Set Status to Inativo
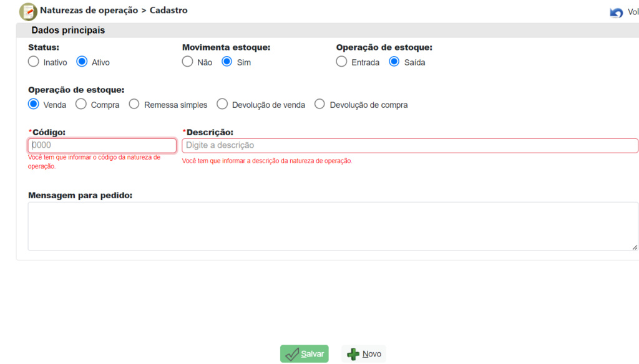 [34, 62]
